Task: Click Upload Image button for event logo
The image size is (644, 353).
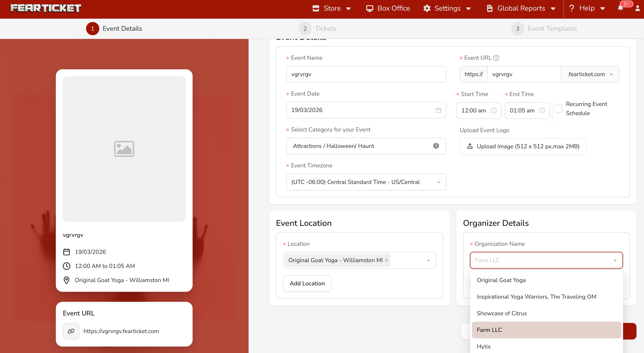Action: click(523, 146)
